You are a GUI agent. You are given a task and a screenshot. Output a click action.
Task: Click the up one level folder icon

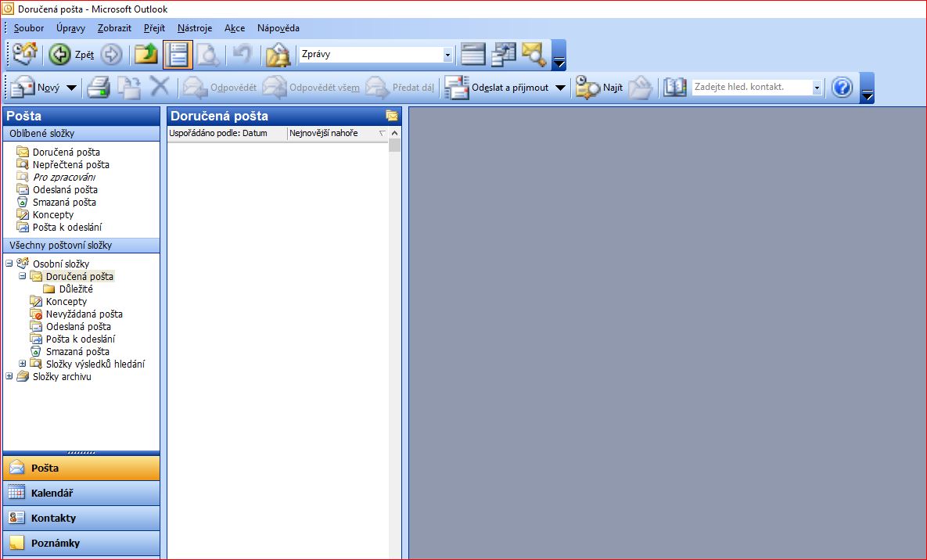146,55
